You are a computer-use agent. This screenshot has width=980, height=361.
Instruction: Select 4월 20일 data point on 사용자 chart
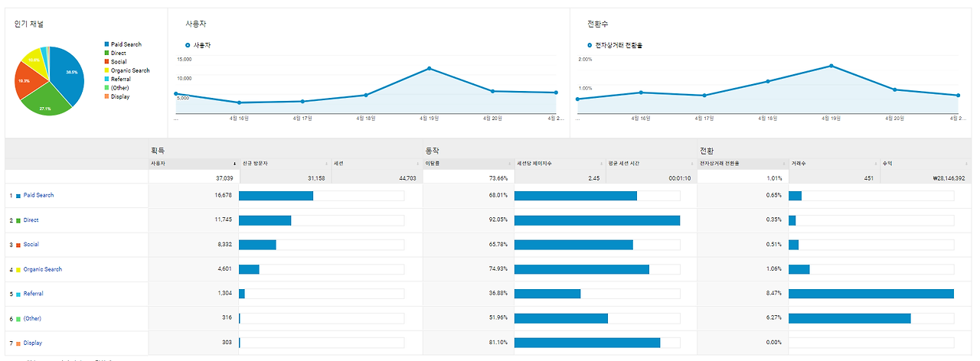coord(492,91)
